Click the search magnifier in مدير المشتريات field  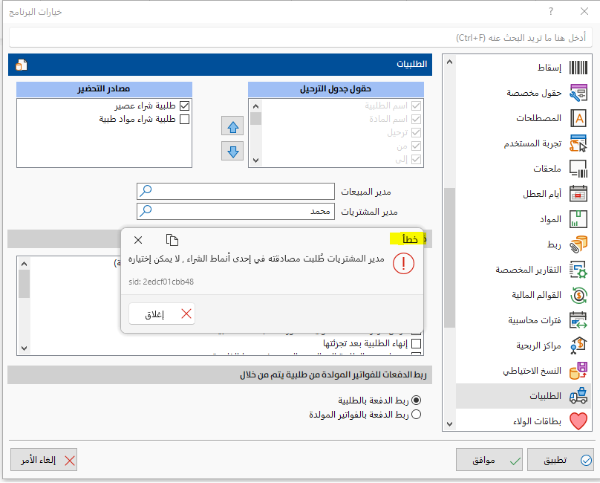pos(146,211)
